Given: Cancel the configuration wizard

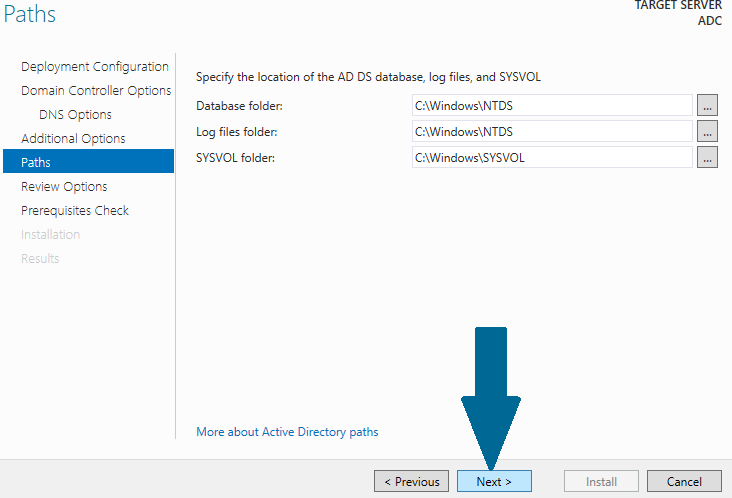Looking at the screenshot, I should (684, 481).
